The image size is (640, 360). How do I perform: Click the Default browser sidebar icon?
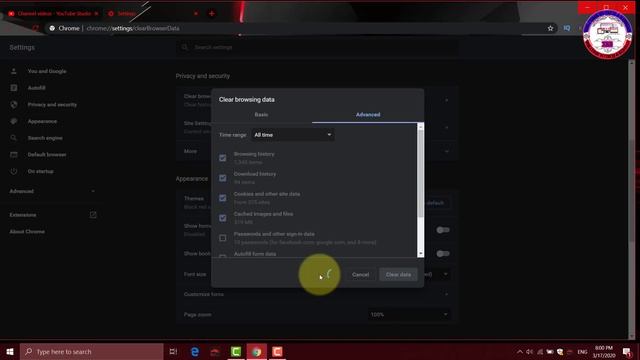14,155
